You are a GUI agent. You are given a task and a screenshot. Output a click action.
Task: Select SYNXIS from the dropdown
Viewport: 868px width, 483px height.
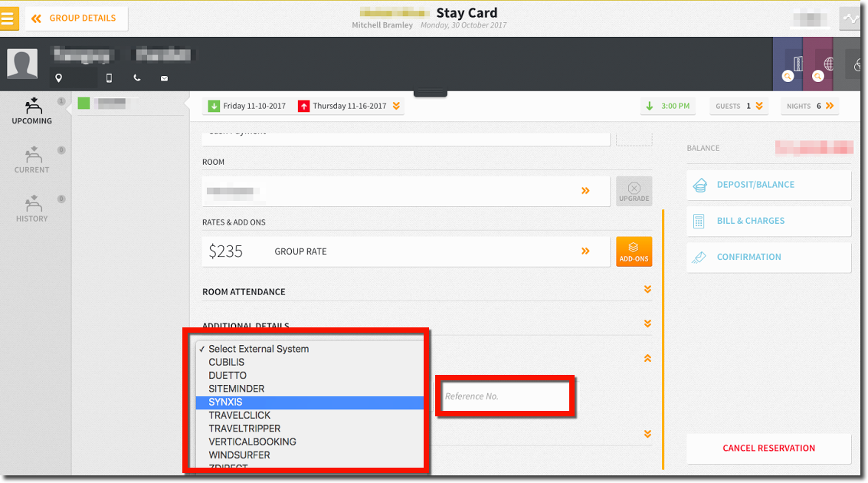coord(310,402)
